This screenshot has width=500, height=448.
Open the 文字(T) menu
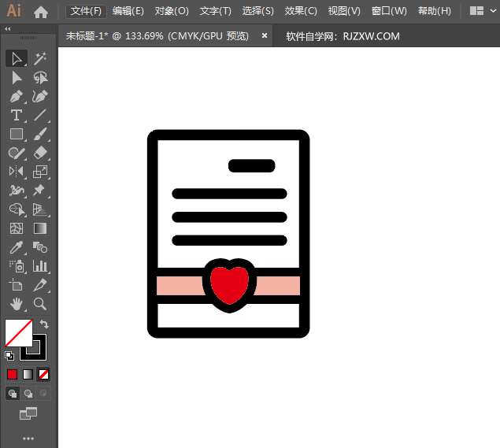pos(215,11)
